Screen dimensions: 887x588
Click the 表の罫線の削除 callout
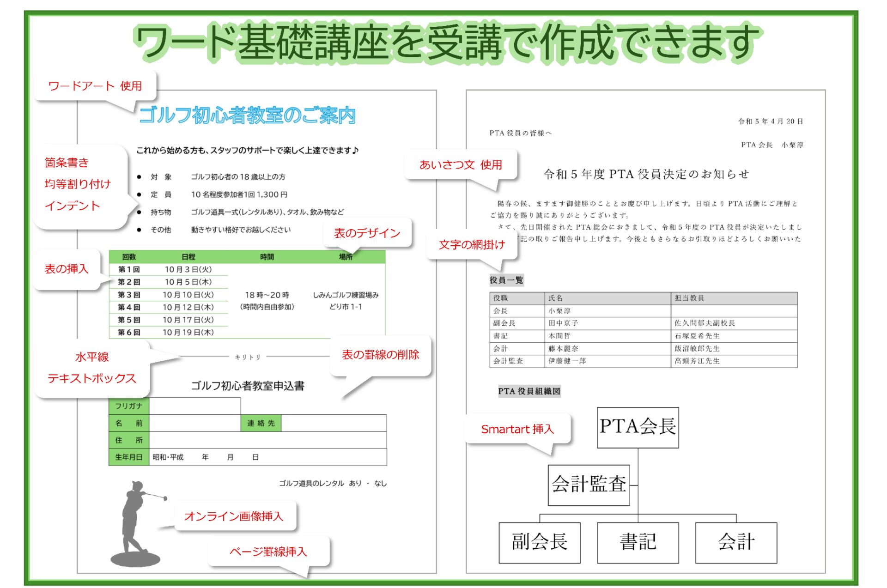click(380, 355)
